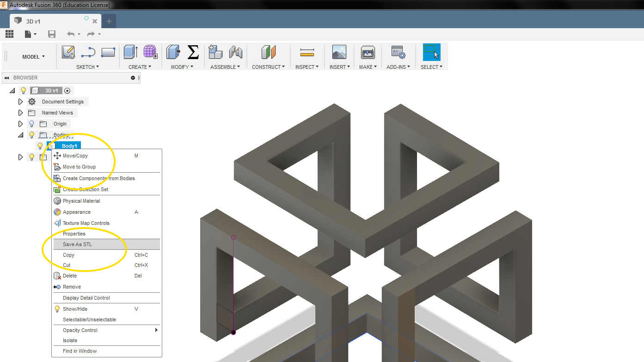Screen dimensions: 644x362
Task: Collapse the Browser with double-arrow icon
Action: (x=6, y=78)
